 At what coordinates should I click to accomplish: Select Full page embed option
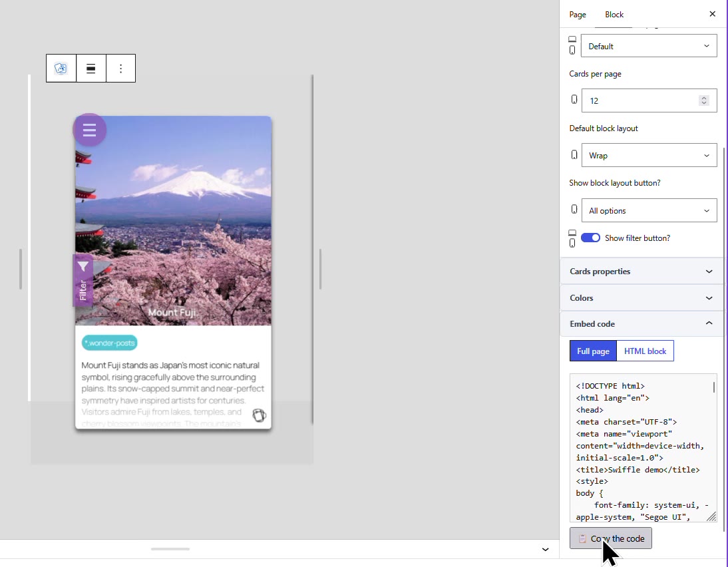click(x=593, y=351)
